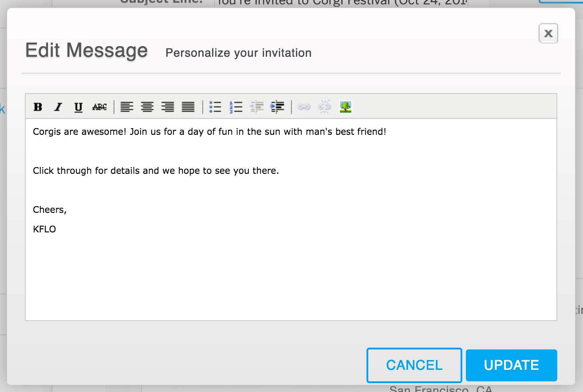
Task: Toggle underline formatting
Action: (78, 106)
